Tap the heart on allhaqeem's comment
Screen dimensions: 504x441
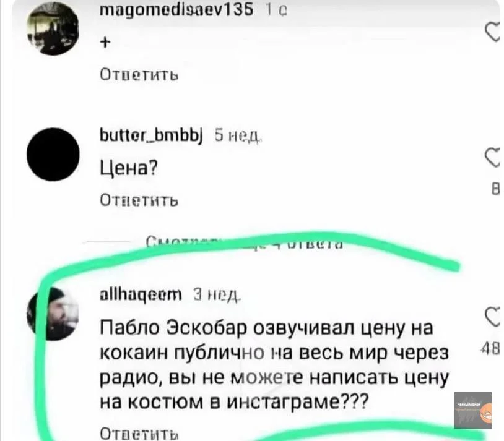pos(493,316)
